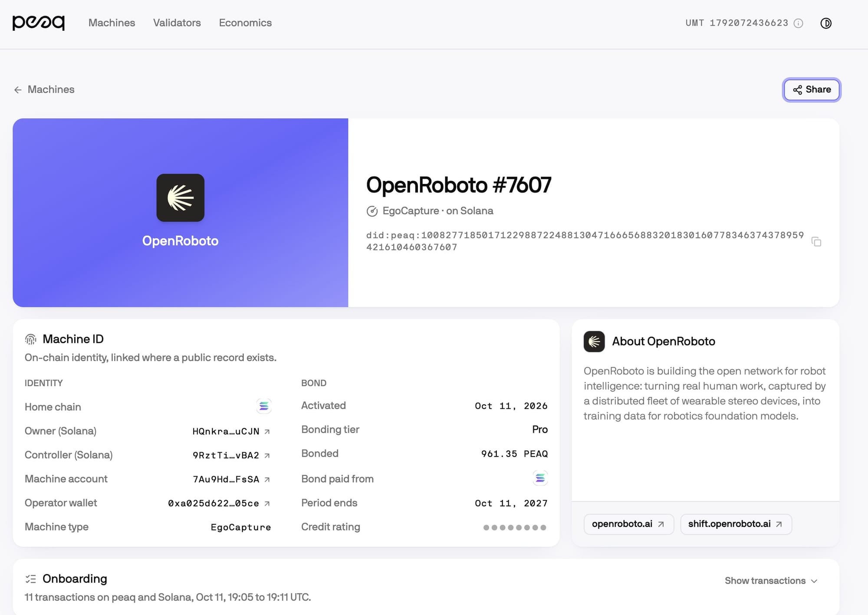Image resolution: width=868 pixels, height=615 pixels.
Task: Click the About OpenRoboto logo icon
Action: (594, 342)
